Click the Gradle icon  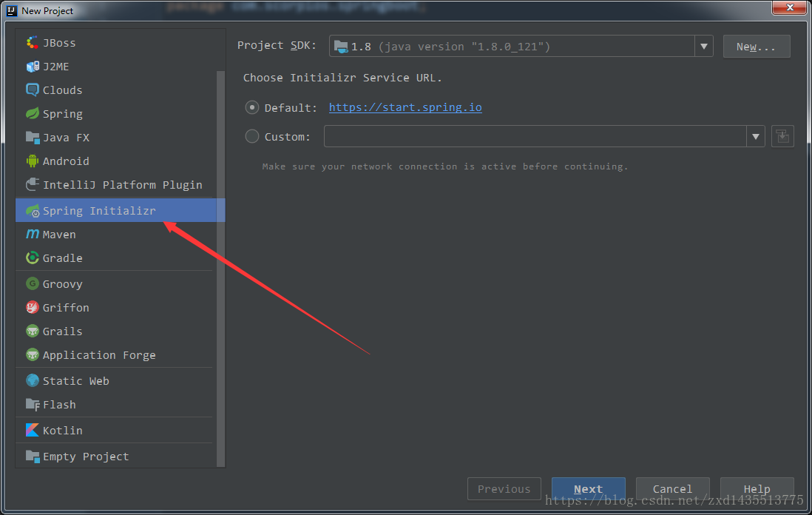[x=32, y=257]
